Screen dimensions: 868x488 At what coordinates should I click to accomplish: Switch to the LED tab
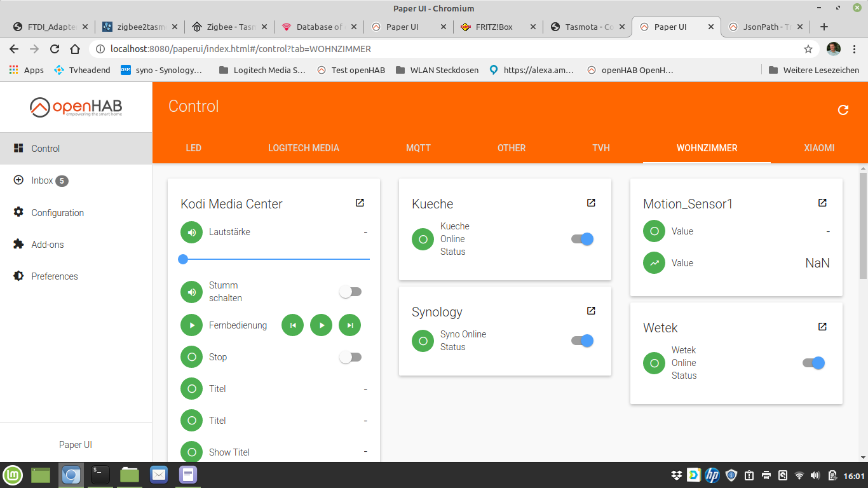coord(194,148)
